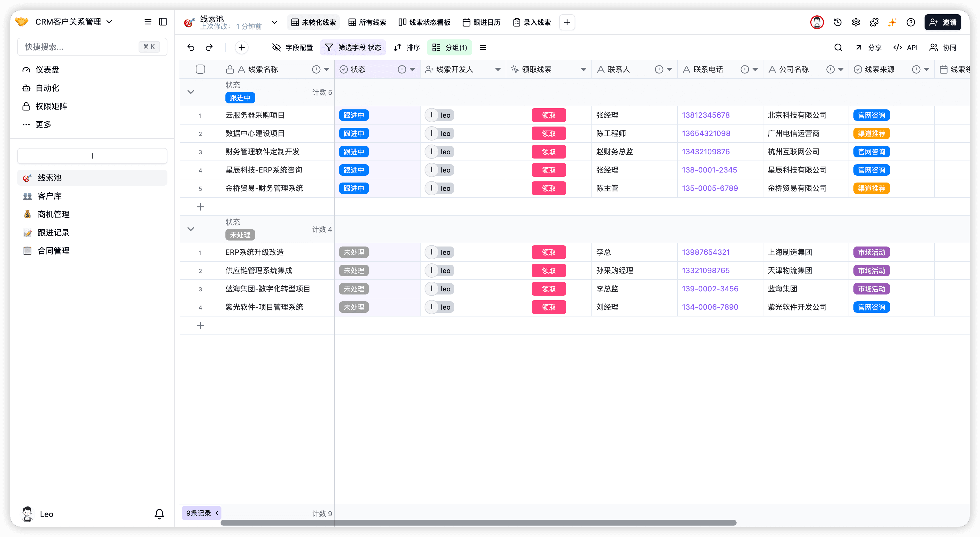Viewport: 980px width, 537px height.
Task: Switch to 所有线索 tab
Action: click(x=367, y=23)
